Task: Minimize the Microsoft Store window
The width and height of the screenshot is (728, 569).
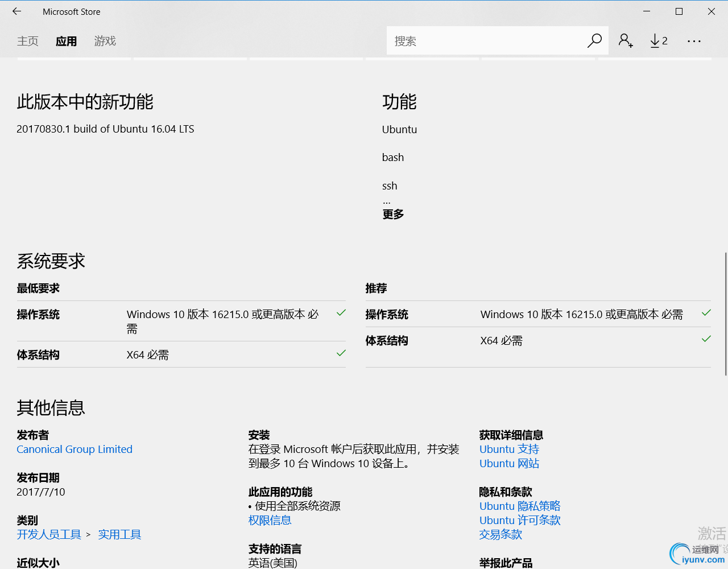Action: pos(647,11)
